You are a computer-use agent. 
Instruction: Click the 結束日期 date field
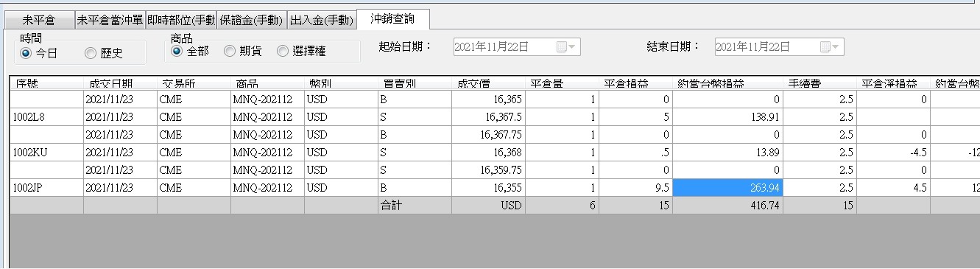(x=780, y=47)
